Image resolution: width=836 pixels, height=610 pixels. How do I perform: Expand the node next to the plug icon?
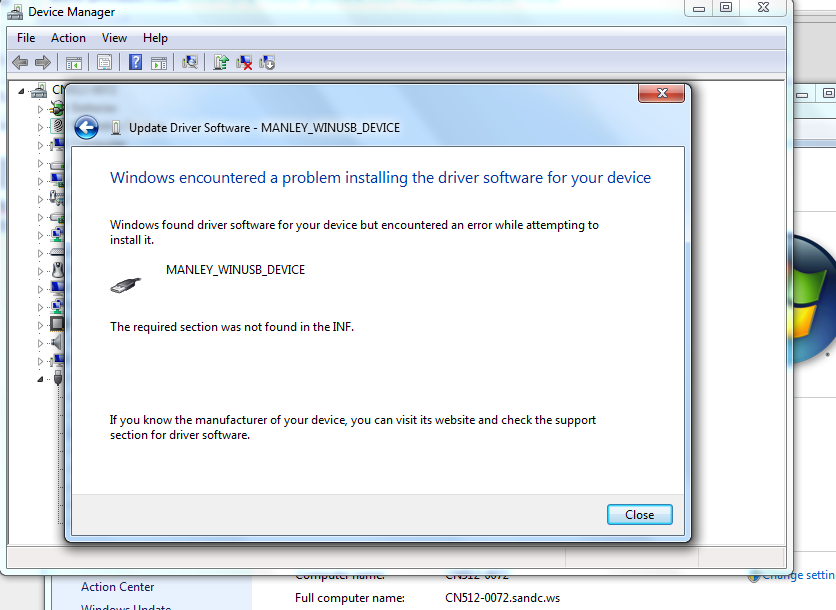tap(40, 109)
